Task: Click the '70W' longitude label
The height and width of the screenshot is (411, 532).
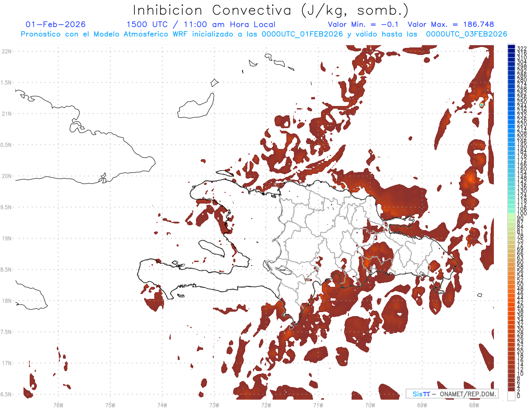Action: coord(370,405)
